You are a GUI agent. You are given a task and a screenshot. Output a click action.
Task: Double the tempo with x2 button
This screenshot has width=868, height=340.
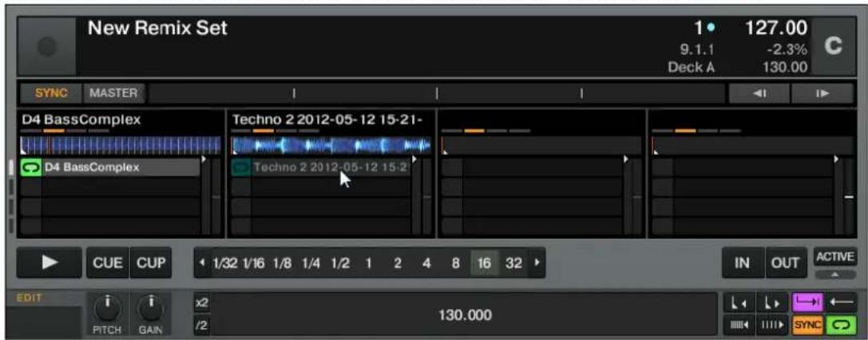point(201,303)
